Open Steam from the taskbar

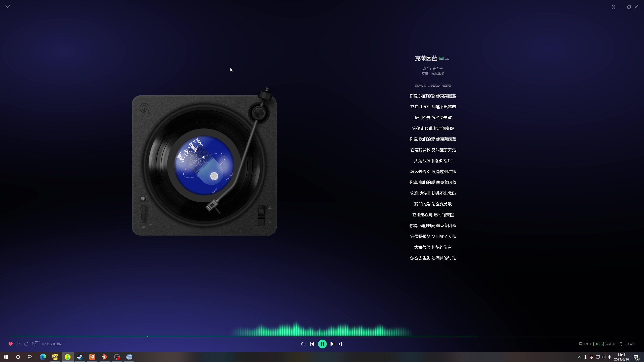click(80, 357)
